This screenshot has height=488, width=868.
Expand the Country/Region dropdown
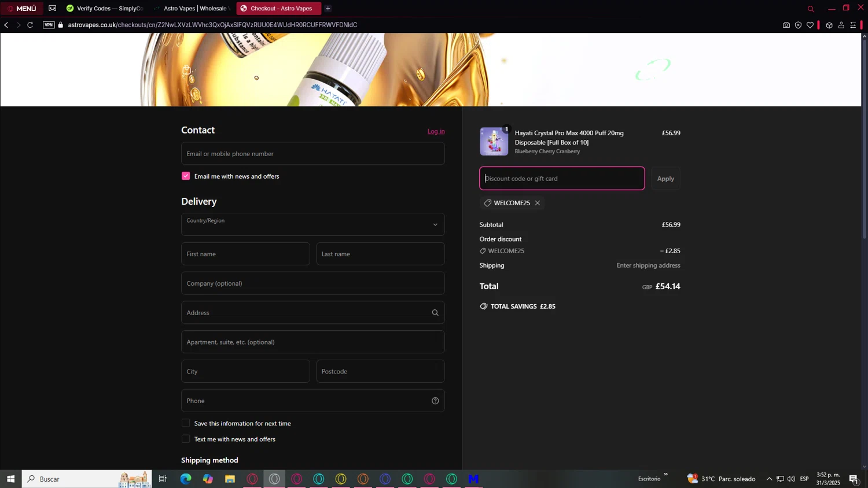tap(313, 224)
